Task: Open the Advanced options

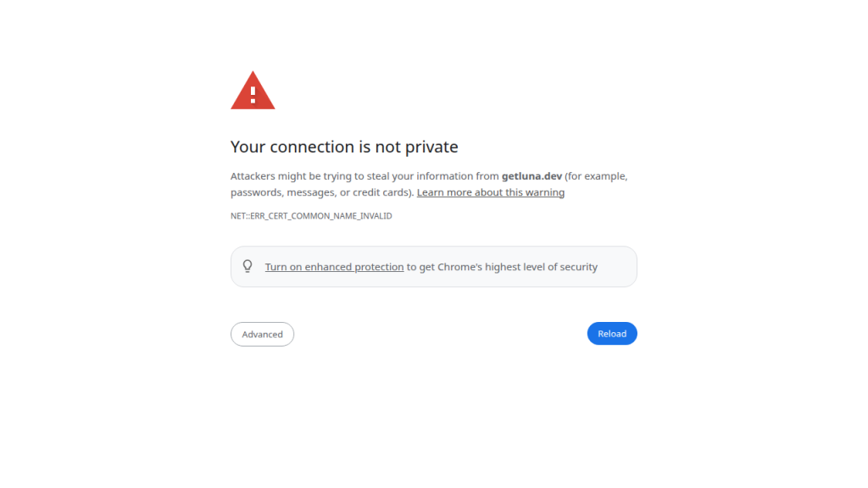Action: [262, 334]
